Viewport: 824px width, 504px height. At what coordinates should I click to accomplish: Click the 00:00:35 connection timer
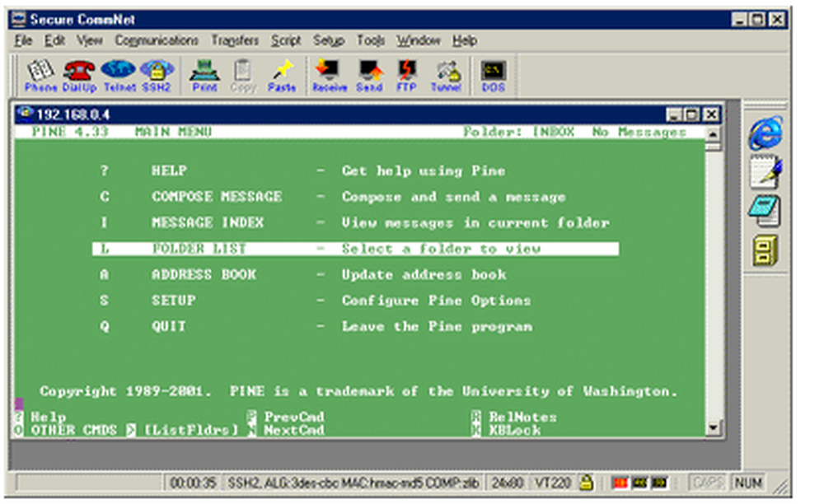(193, 482)
